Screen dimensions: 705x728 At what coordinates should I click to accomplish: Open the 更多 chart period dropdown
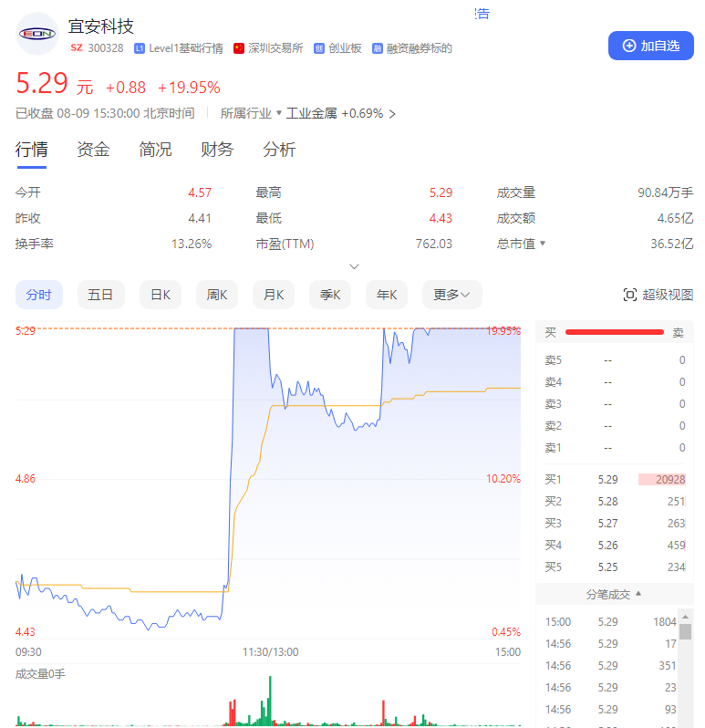pos(452,295)
